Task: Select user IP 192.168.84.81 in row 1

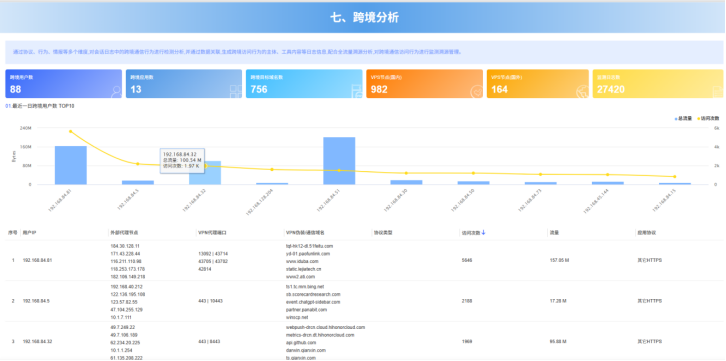Action: 38,261
